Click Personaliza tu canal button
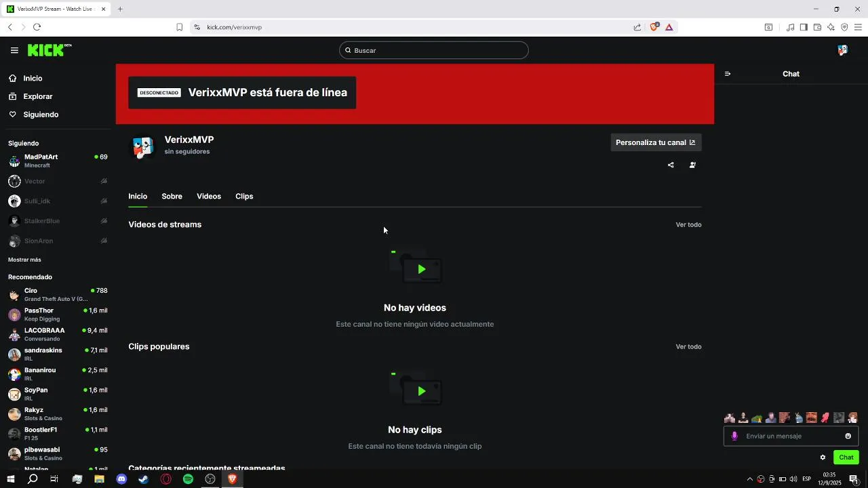868x488 pixels. (656, 142)
